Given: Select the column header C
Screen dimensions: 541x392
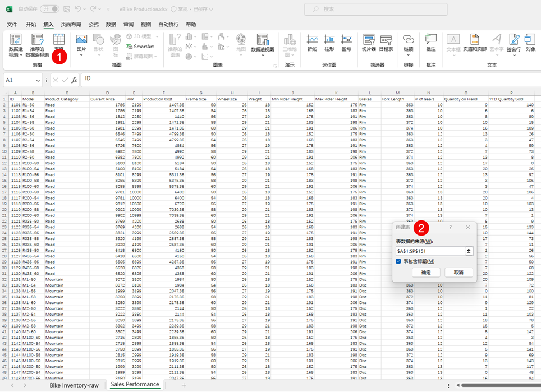Looking at the screenshot, I should click(67, 93).
